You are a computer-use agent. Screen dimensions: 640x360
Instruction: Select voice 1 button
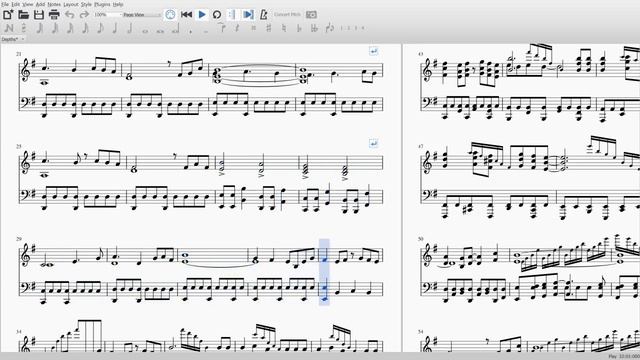click(x=342, y=28)
